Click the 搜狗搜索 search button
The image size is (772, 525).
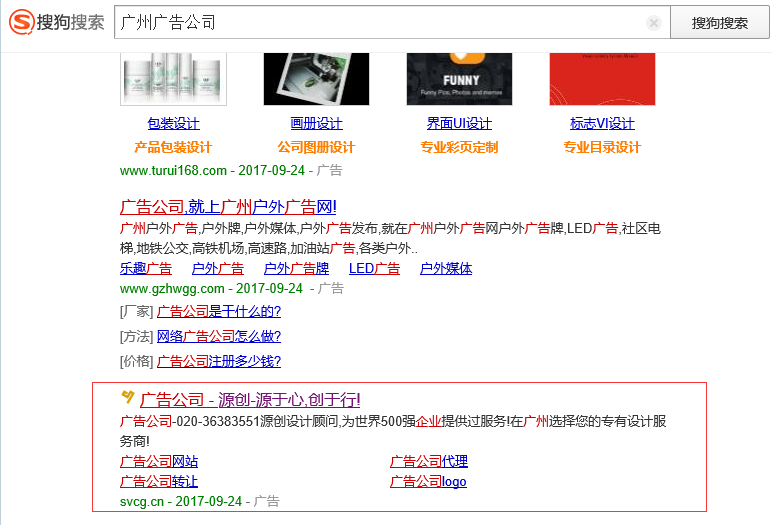[719, 23]
